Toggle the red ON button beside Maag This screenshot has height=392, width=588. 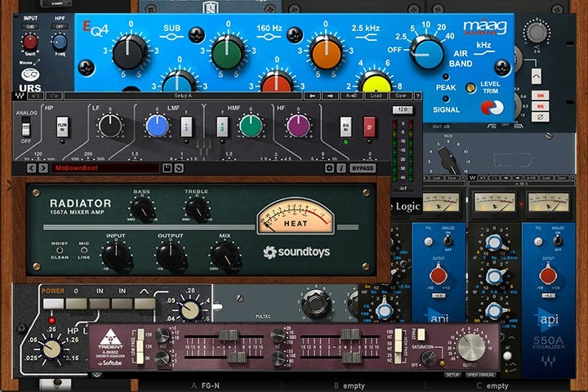[x=540, y=96]
